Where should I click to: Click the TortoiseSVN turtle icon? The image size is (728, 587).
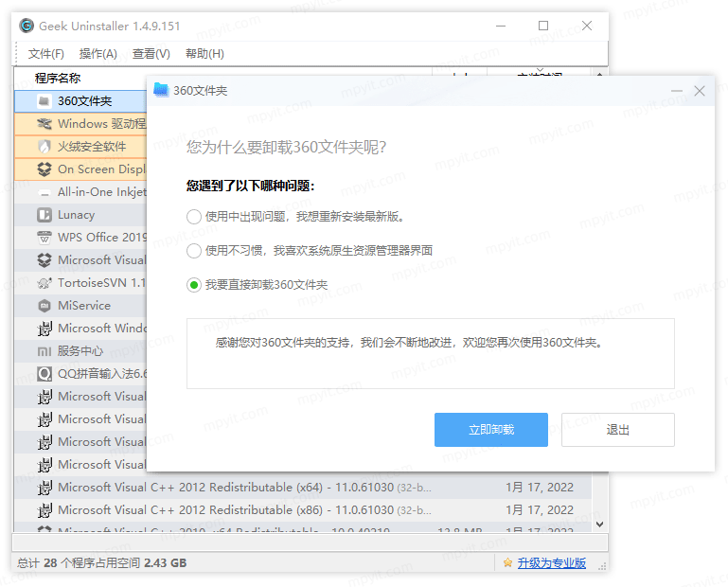click(44, 283)
